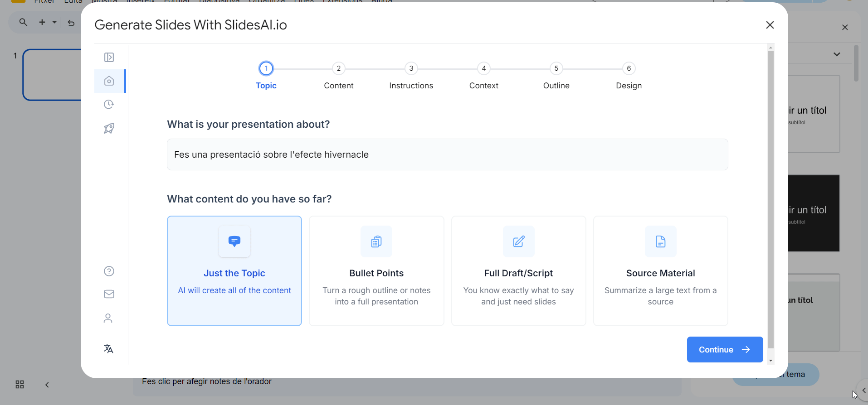
Task: Click the presentation topic text field
Action: pyautogui.click(x=447, y=154)
